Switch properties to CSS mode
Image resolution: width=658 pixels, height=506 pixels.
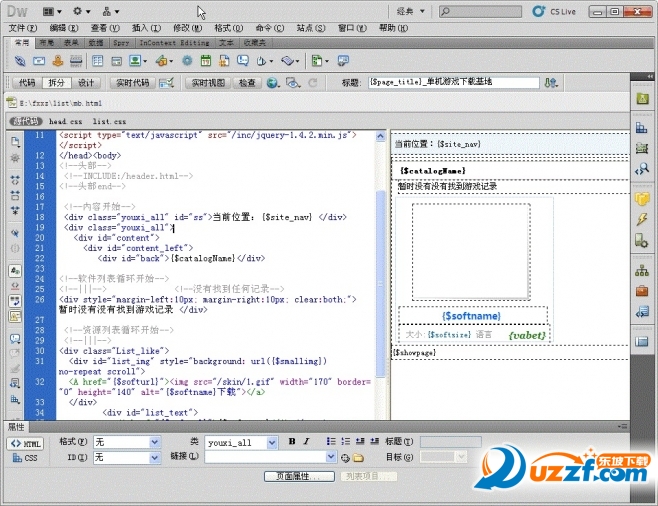25,458
